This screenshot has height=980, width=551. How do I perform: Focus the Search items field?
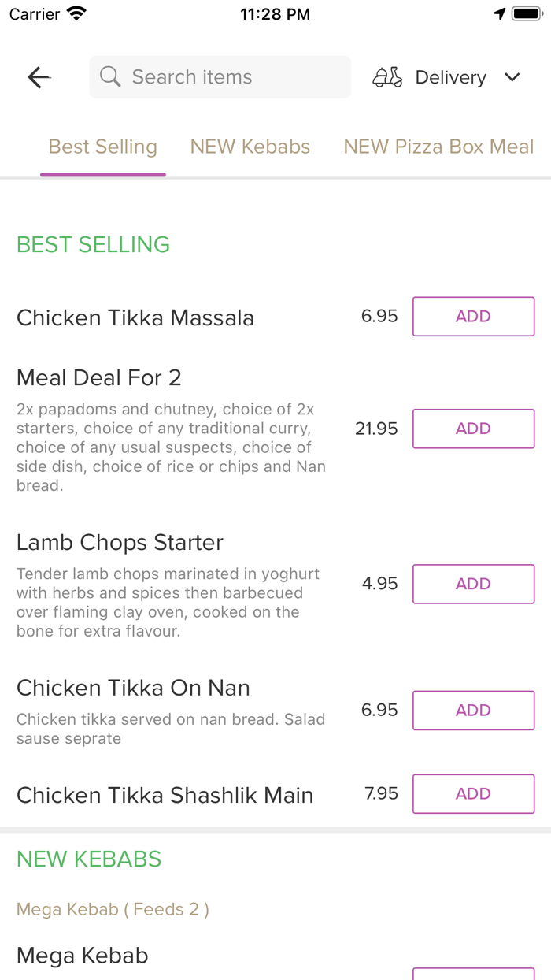[x=228, y=77]
